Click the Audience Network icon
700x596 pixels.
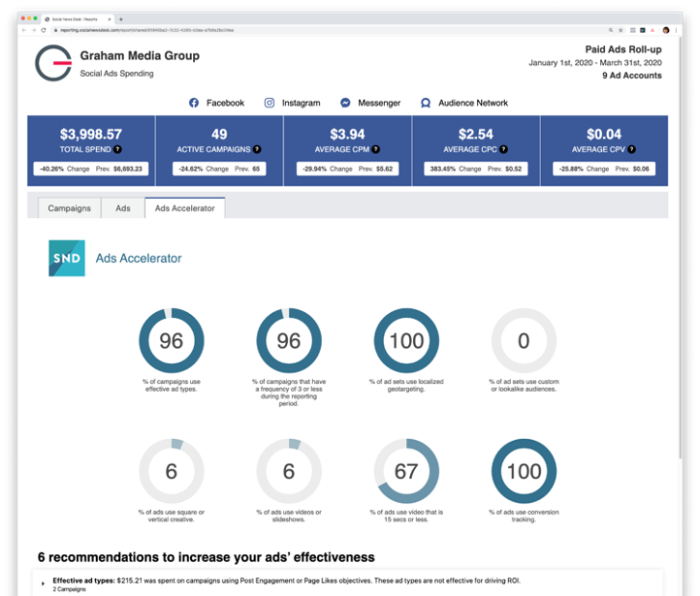coord(426,103)
